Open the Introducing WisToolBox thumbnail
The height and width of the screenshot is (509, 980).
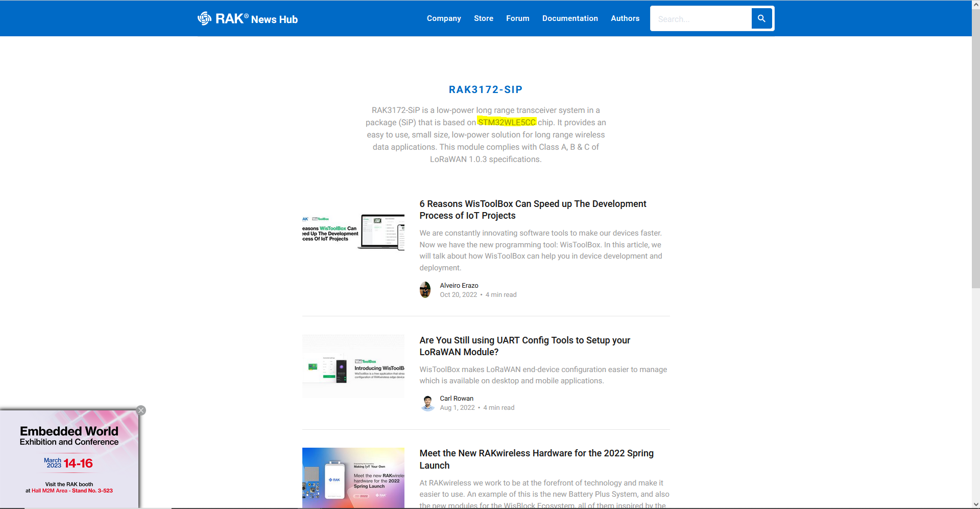coord(353,366)
